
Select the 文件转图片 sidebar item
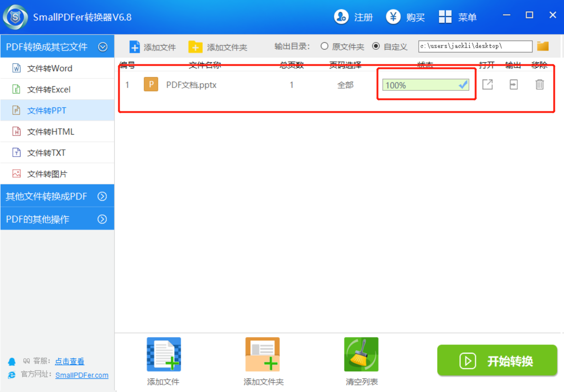[57, 174]
